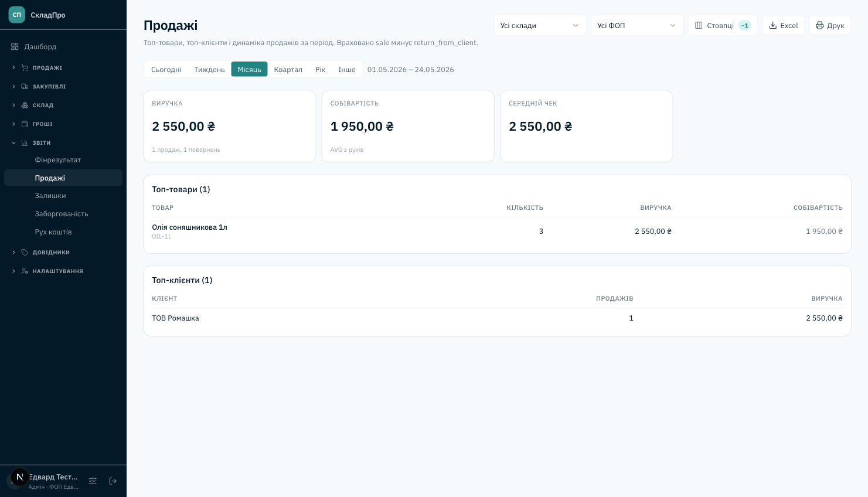Viewport: 868px width, 497px height.
Task: Export the report with Excel button
Action: [783, 25]
